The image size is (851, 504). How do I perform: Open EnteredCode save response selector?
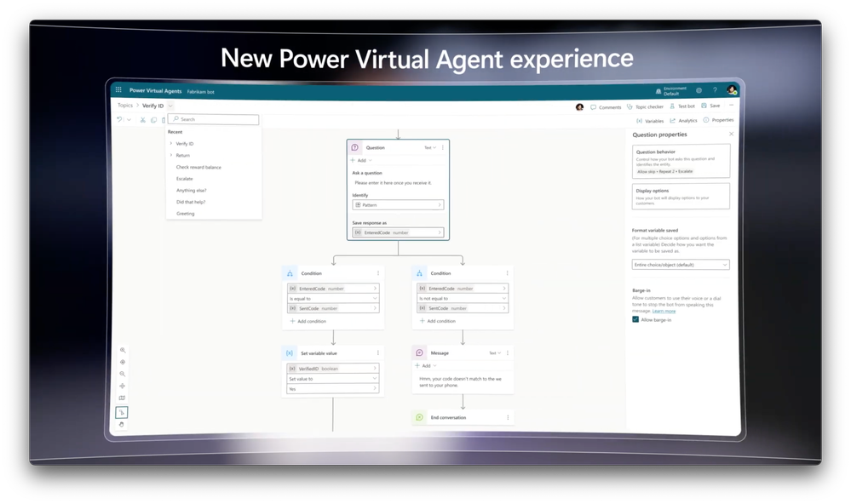399,232
